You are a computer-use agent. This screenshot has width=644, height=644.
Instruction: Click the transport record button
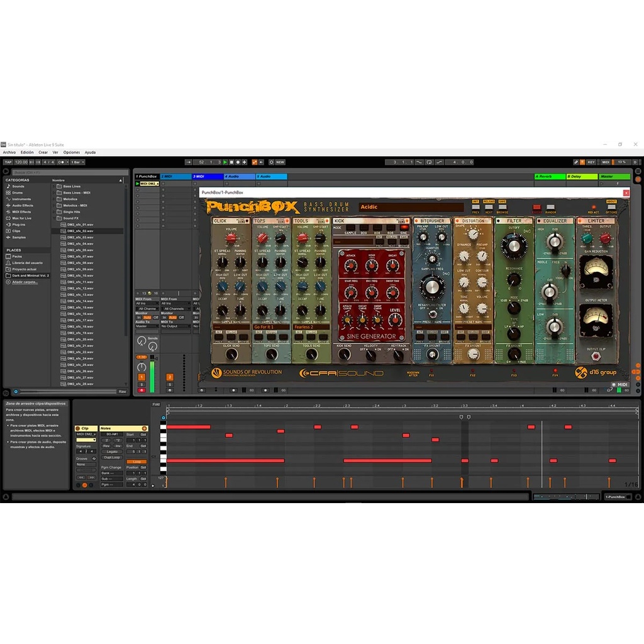click(238, 162)
